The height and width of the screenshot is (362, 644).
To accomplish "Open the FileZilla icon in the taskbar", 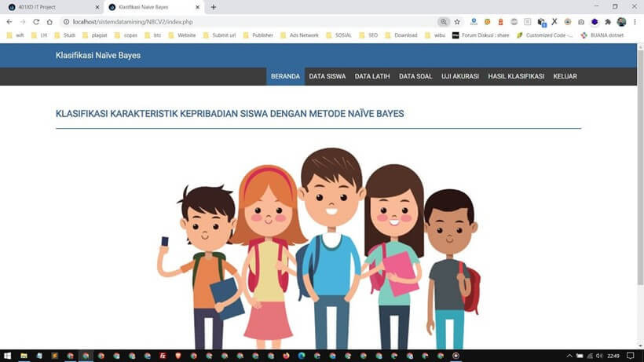I will (x=162, y=356).
